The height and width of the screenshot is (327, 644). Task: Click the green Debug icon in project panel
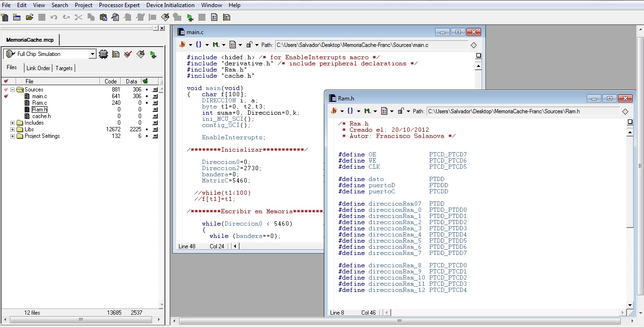point(153,54)
